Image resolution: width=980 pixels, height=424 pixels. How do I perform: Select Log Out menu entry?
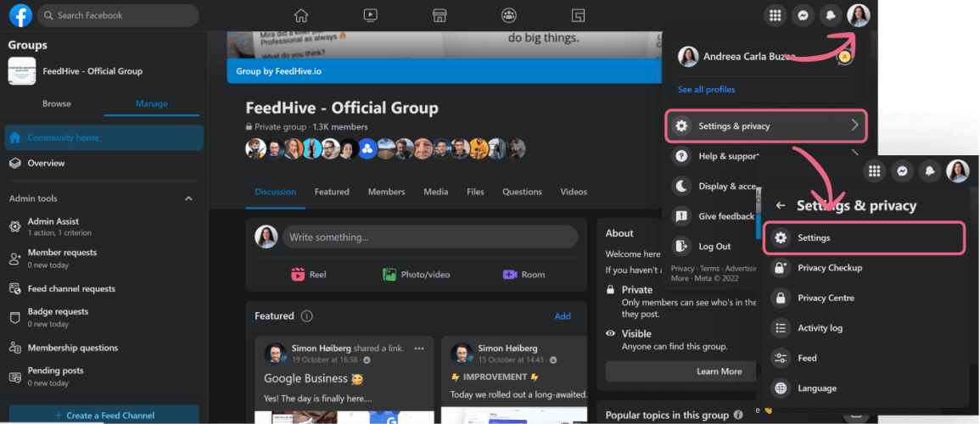[x=713, y=246]
